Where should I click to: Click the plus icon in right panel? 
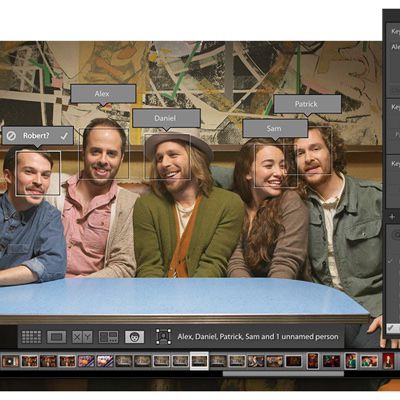392,217
